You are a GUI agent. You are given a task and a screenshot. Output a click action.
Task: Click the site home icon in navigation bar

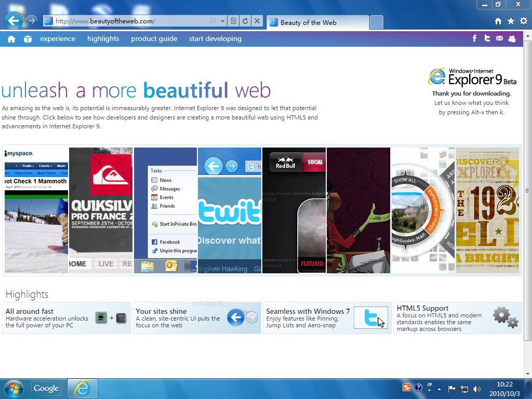click(x=11, y=39)
